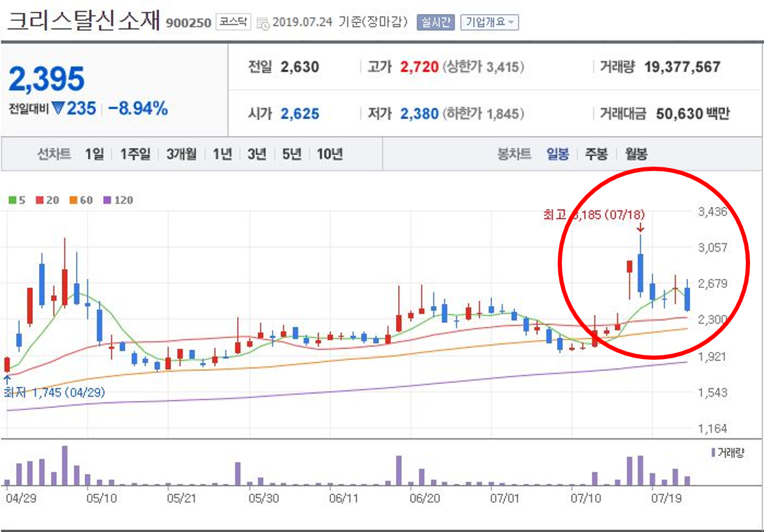764x532 pixels.
Task: Click the tallest volume bar in early May
Action: point(65,466)
